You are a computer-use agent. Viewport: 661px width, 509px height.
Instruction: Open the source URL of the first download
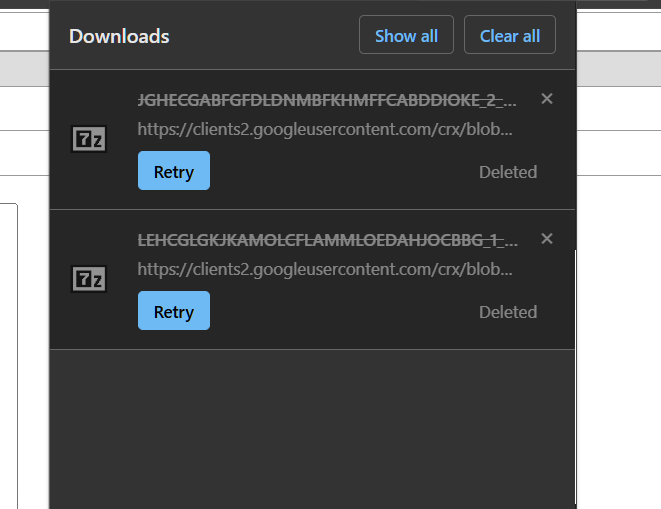(x=325, y=130)
